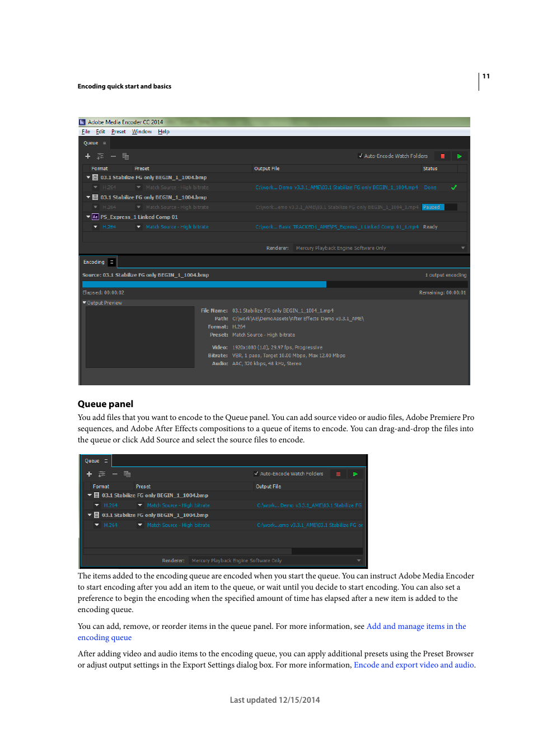This screenshot has height=756, width=534.
Task: Click the 'Remaining: 00:00:01' text
Action: tap(442, 293)
